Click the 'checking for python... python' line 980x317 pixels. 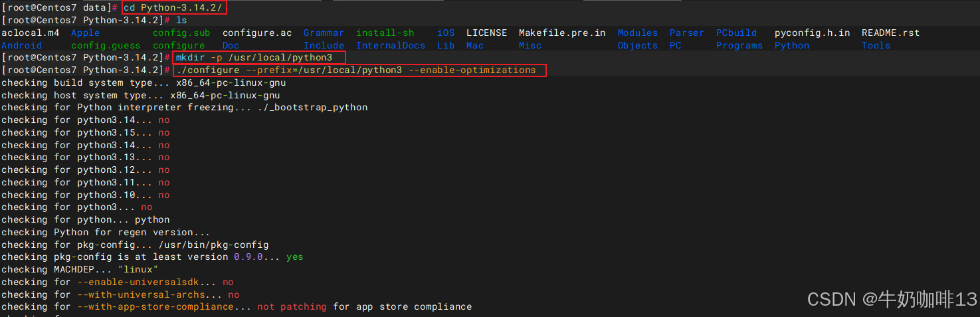[86, 219]
